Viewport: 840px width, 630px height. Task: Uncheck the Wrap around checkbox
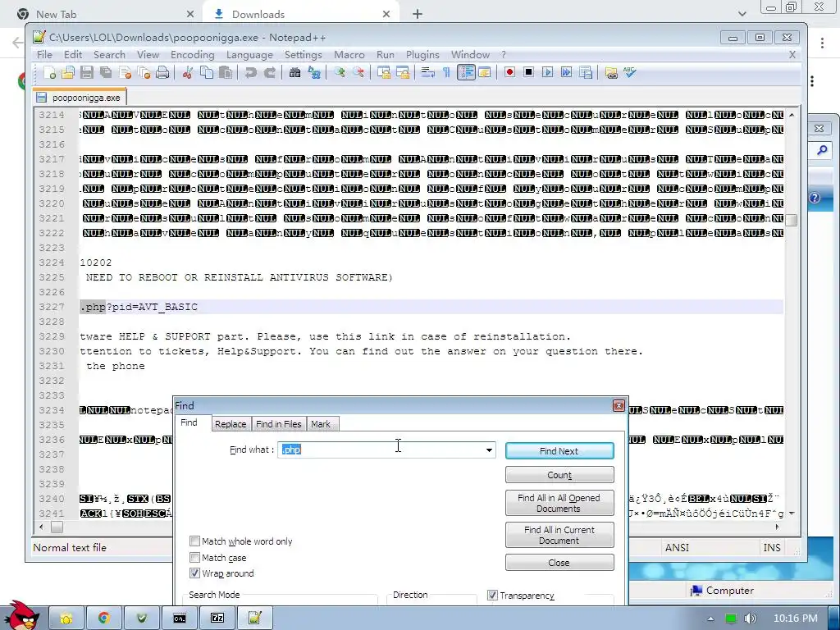click(x=194, y=573)
